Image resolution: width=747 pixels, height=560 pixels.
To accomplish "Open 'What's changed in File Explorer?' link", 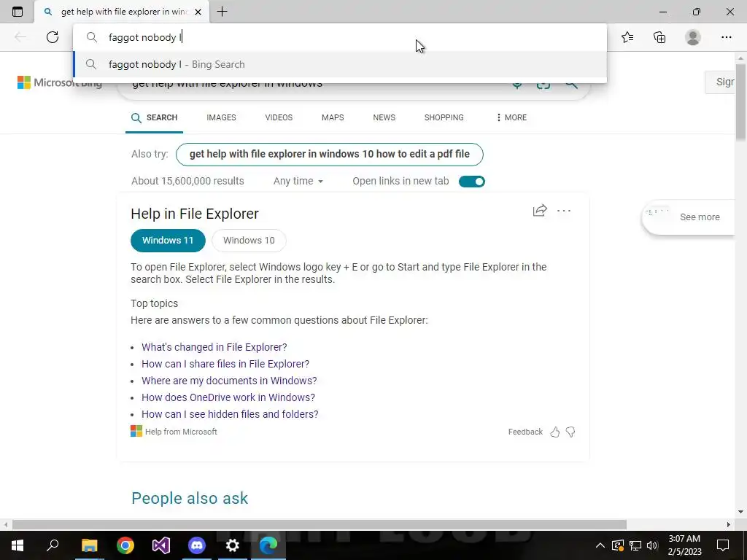I will [x=214, y=347].
